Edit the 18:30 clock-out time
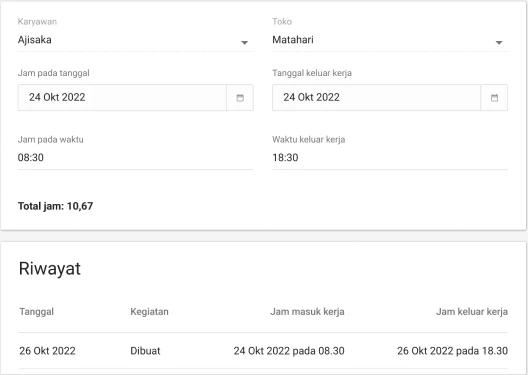Screen dimensions: 528x375 click(390, 158)
